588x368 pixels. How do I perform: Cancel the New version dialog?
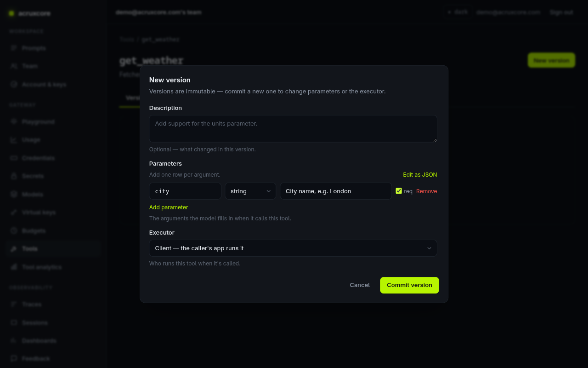point(360,285)
